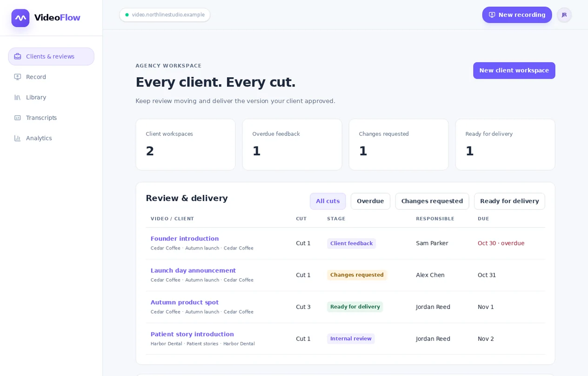588x376 pixels.
Task: Open the Founder introduction video
Action: click(185, 239)
